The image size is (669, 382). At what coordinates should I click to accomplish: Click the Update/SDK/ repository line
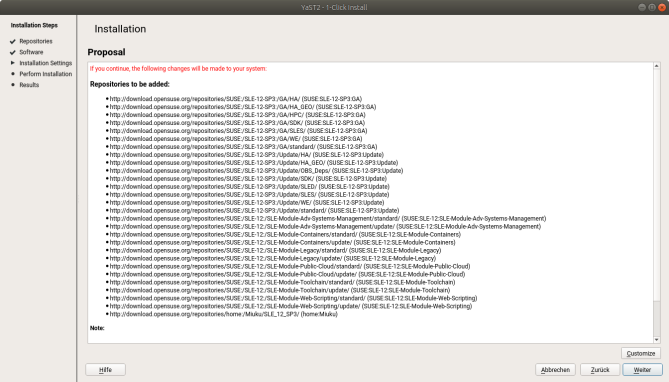tap(248, 178)
